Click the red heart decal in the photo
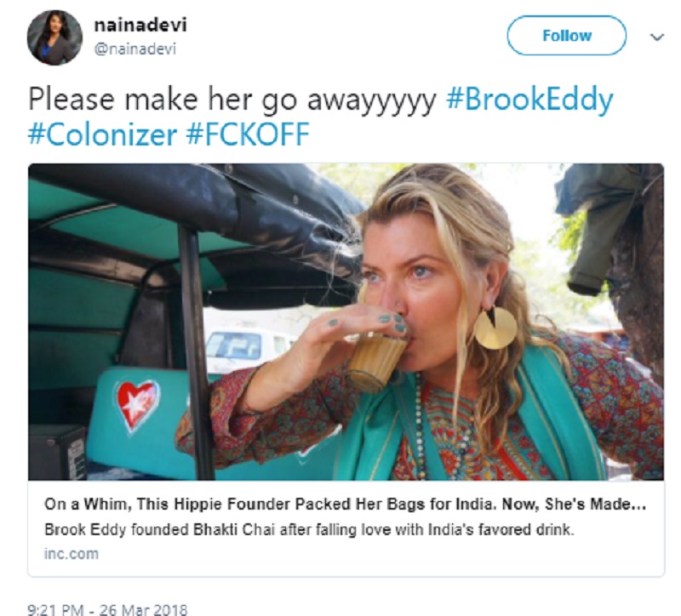The width and height of the screenshot is (681, 616). [137, 406]
